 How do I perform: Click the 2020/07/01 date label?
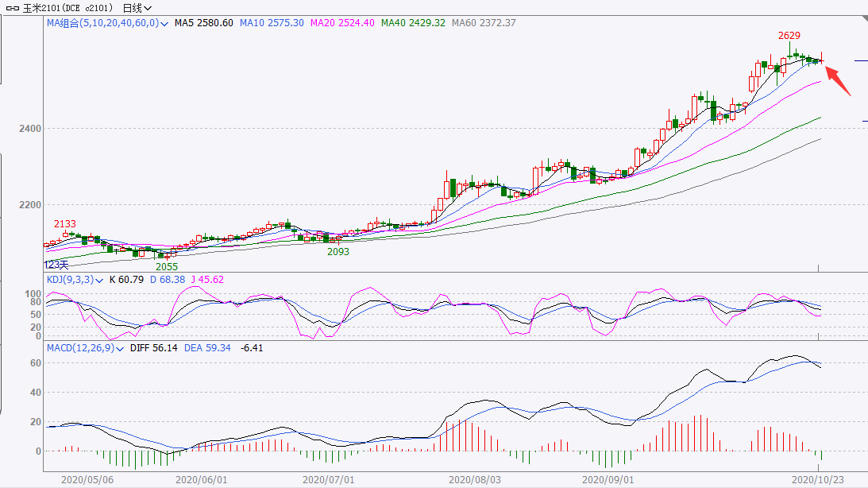[328, 480]
